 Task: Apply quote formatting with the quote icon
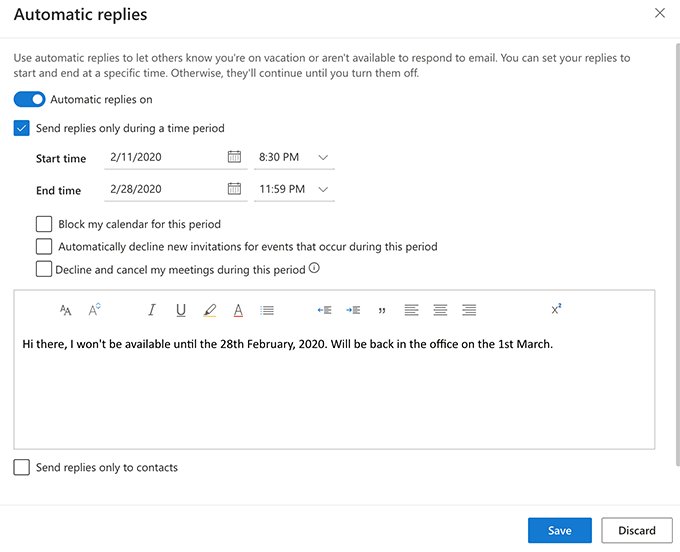382,310
